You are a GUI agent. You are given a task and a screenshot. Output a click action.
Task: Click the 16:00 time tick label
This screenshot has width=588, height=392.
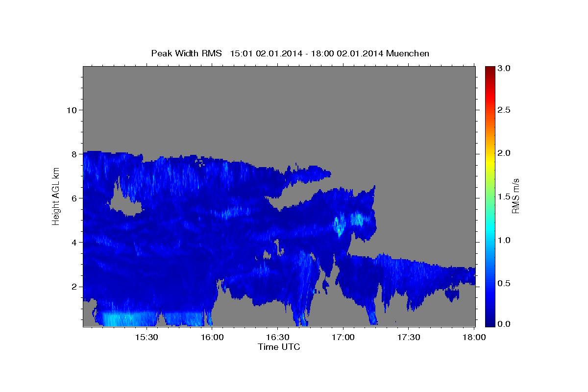(x=212, y=338)
